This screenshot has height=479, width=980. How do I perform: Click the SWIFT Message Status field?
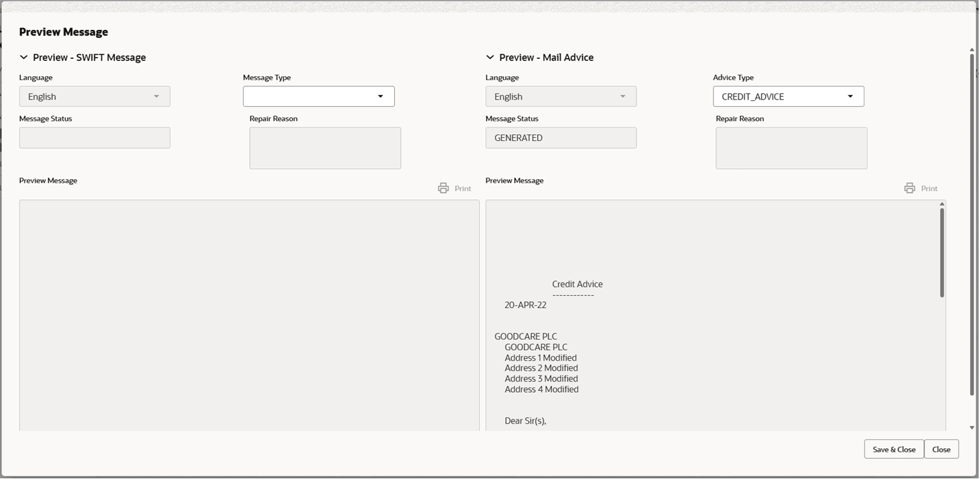tap(95, 138)
